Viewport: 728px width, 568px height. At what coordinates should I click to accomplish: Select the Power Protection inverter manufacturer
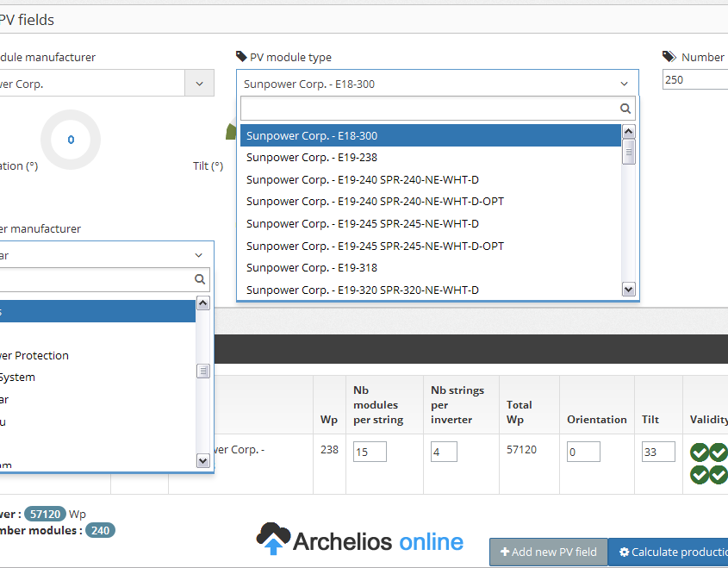pos(97,355)
